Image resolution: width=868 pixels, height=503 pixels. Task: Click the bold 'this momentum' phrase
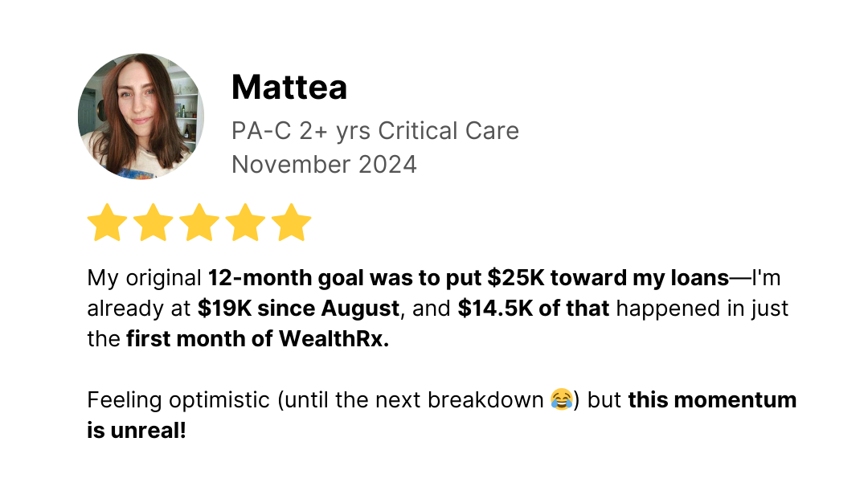(x=712, y=399)
